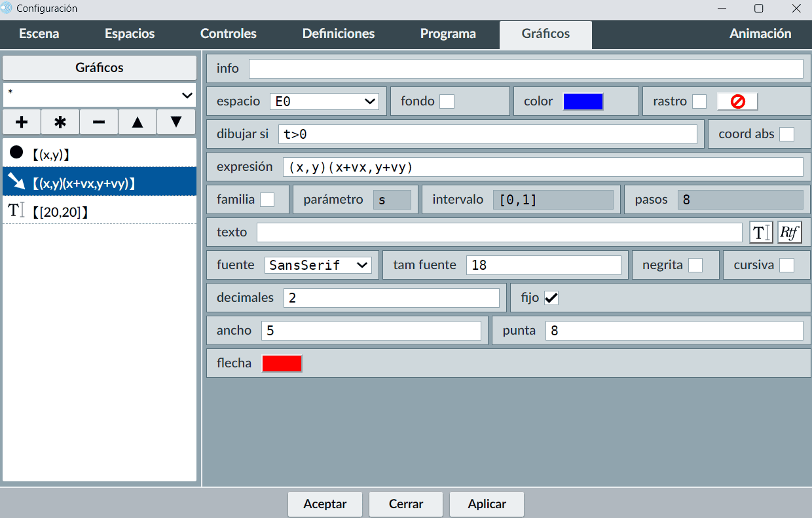Image resolution: width=812 pixels, height=518 pixels.
Task: Click the Aplicar button
Action: [x=487, y=504]
